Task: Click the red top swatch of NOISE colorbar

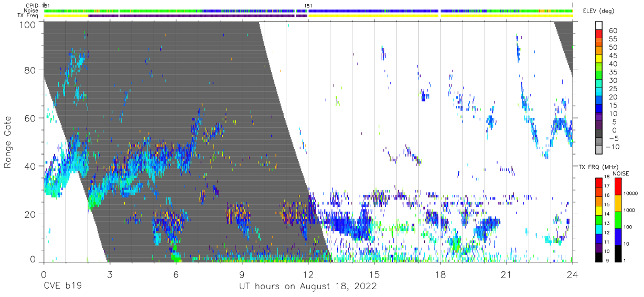Action: (618, 186)
